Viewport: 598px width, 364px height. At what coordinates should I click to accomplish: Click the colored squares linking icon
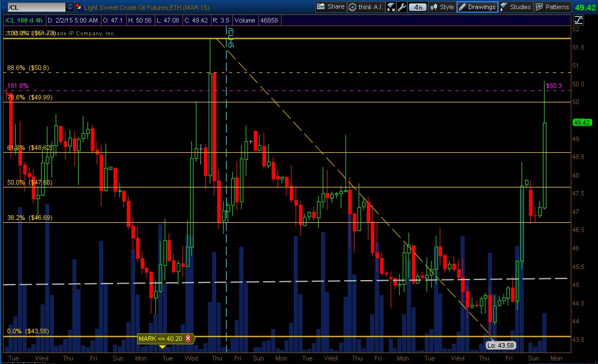click(x=79, y=7)
